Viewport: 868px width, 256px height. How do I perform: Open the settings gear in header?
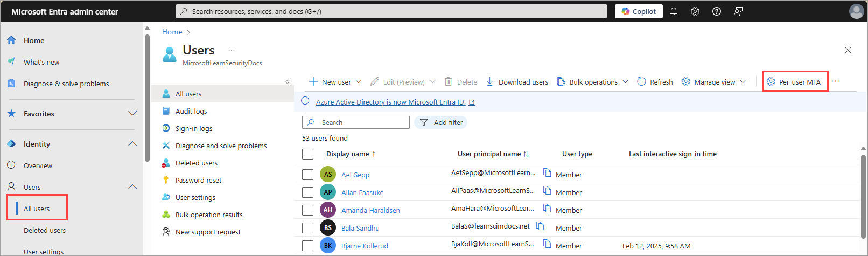point(695,11)
